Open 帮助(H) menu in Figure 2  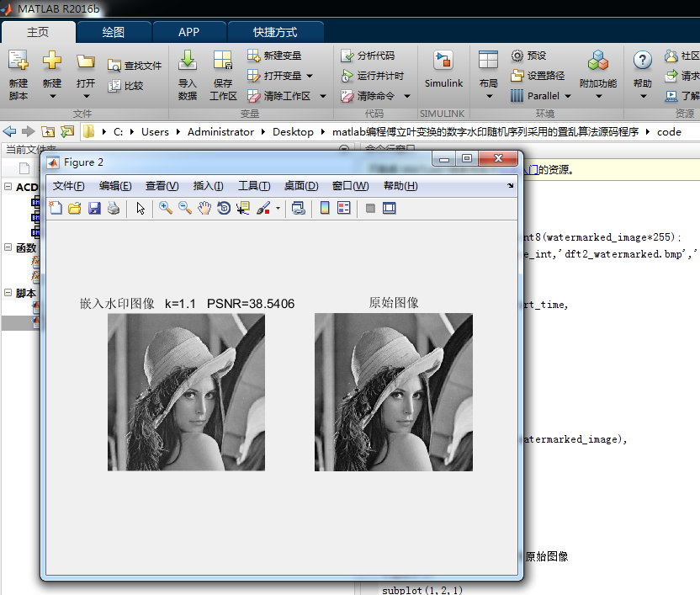click(x=400, y=186)
